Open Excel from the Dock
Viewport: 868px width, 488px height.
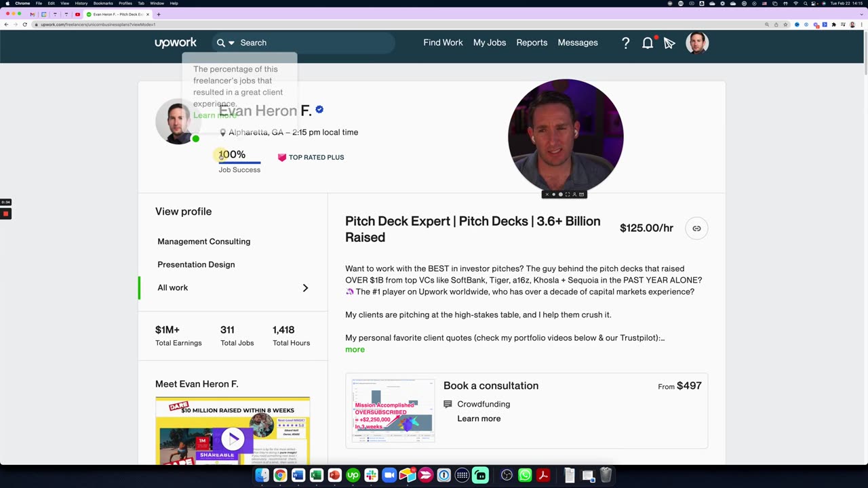(316, 476)
